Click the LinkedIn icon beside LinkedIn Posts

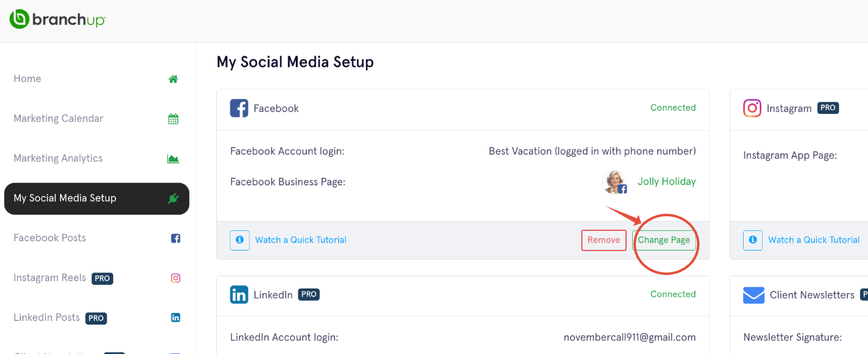[176, 318]
